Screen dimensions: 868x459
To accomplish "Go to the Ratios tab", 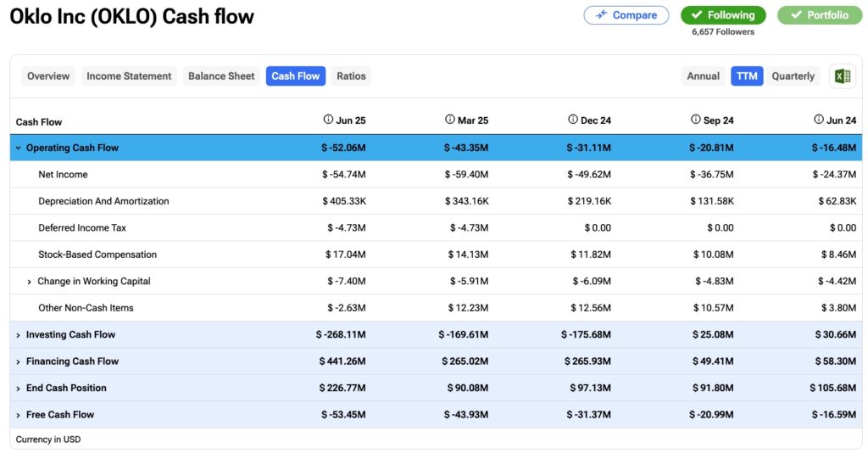I will click(351, 76).
